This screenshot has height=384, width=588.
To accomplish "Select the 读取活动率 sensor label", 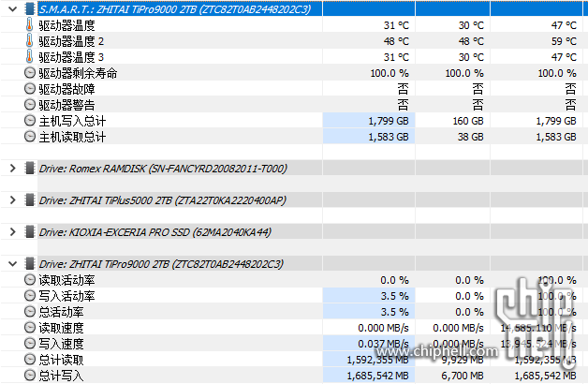I will 66,280.
